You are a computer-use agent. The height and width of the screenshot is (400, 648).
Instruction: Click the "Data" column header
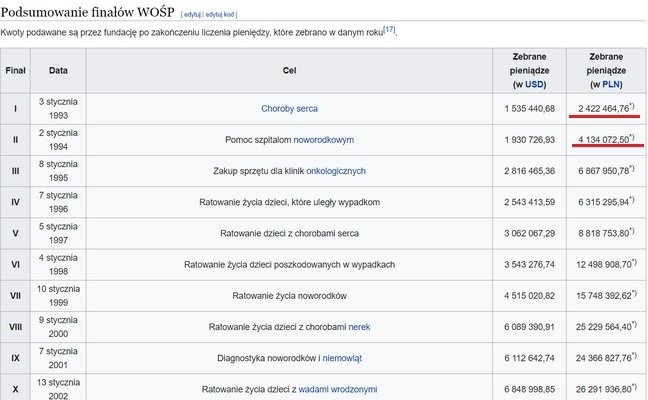pos(59,71)
